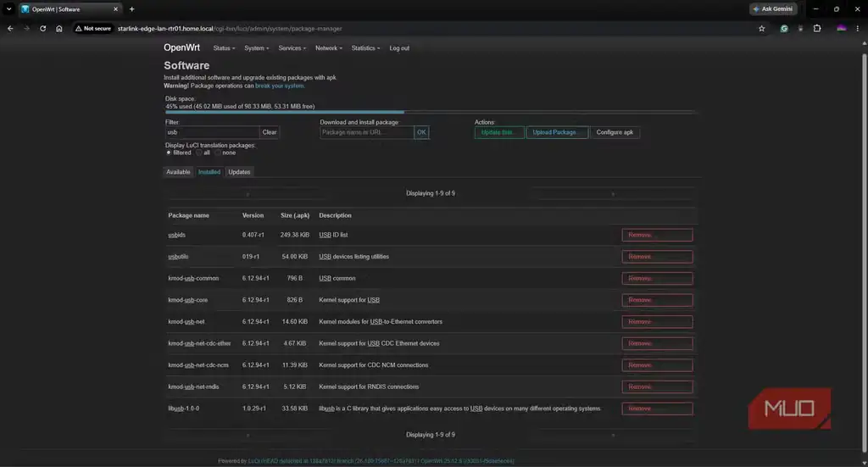Expand the Network menu dropdown
The height and width of the screenshot is (467, 868).
pyautogui.click(x=329, y=48)
